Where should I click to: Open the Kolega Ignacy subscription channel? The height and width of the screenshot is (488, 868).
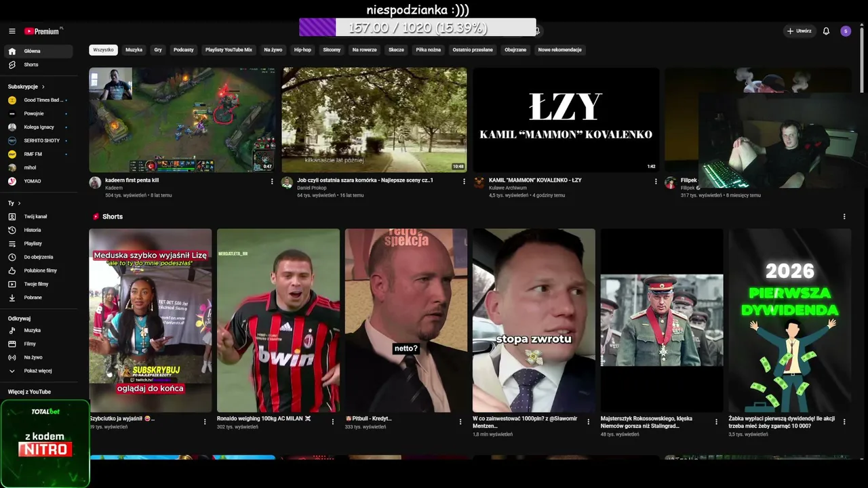point(39,127)
